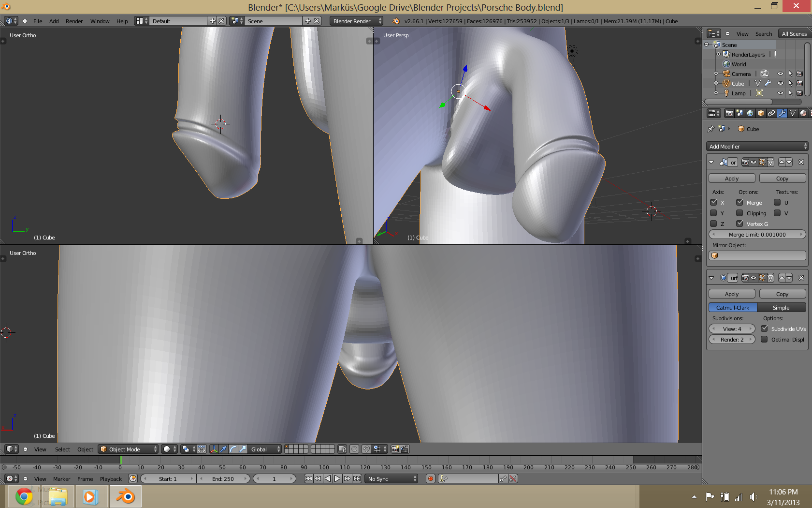Enable the Clipping checkbox in Mirror modifier
The width and height of the screenshot is (812, 508).
739,213
